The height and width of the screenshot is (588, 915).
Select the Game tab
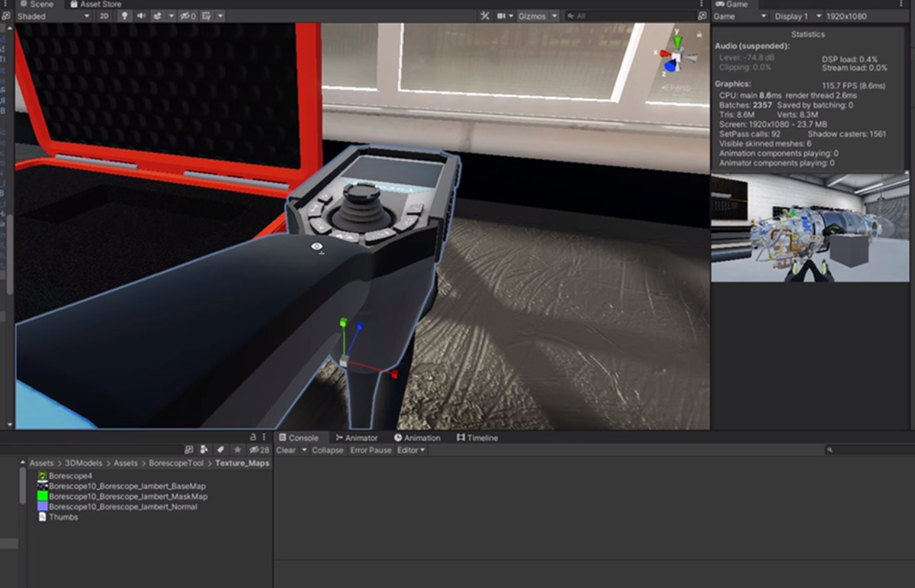tap(731, 5)
